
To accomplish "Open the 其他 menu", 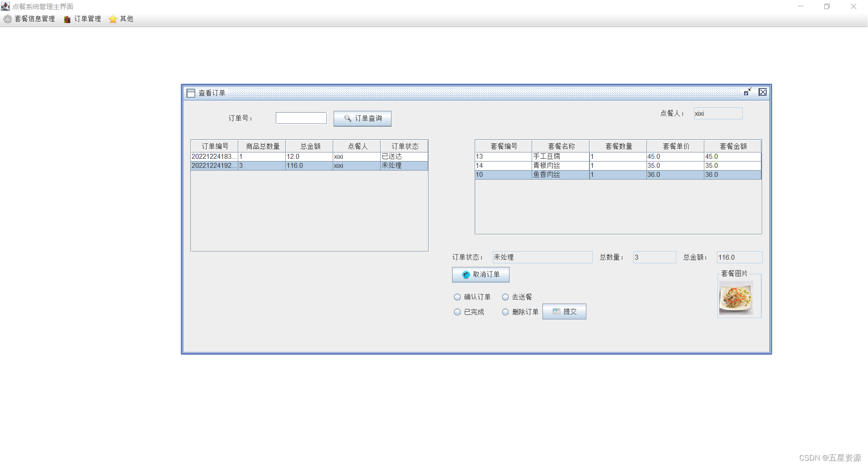I will (x=121, y=19).
